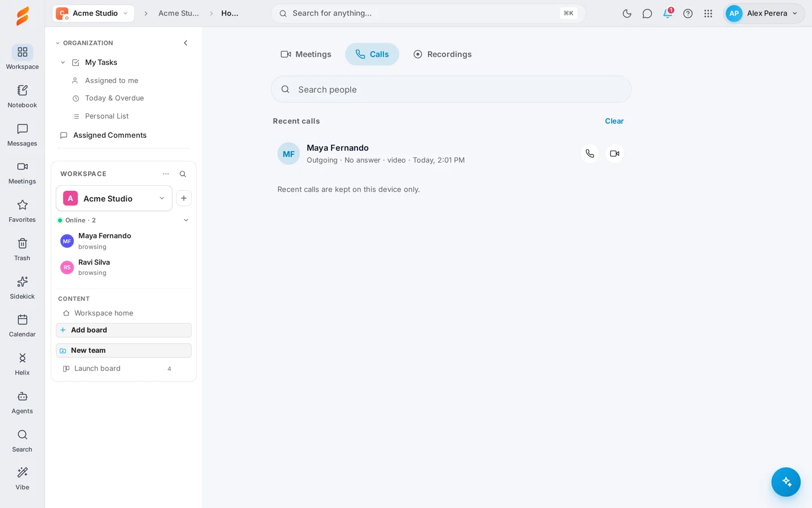Start a voice call with Maya Fernando
812x508 pixels.
pyautogui.click(x=590, y=154)
